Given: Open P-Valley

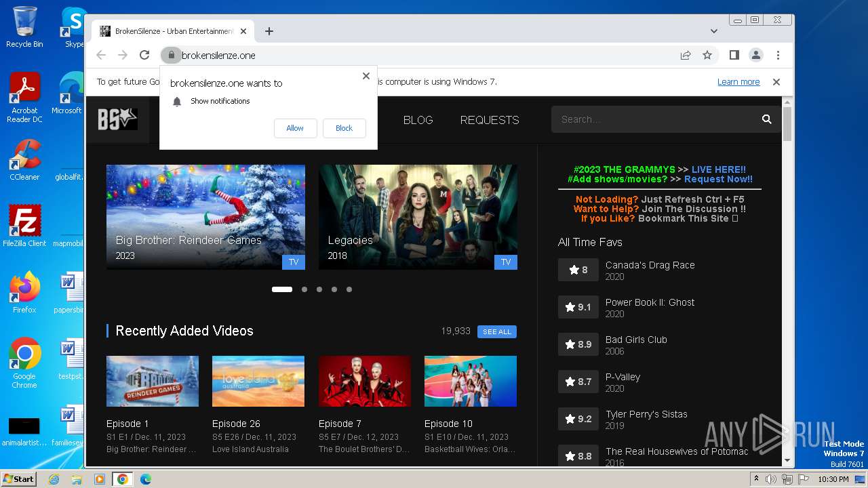Looking at the screenshot, I should coord(623,377).
